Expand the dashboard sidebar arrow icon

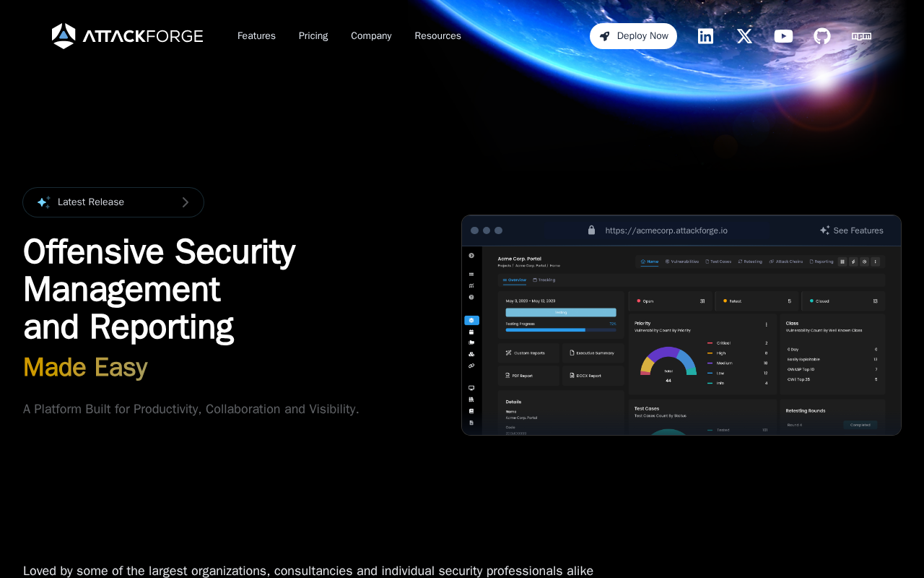(x=471, y=255)
